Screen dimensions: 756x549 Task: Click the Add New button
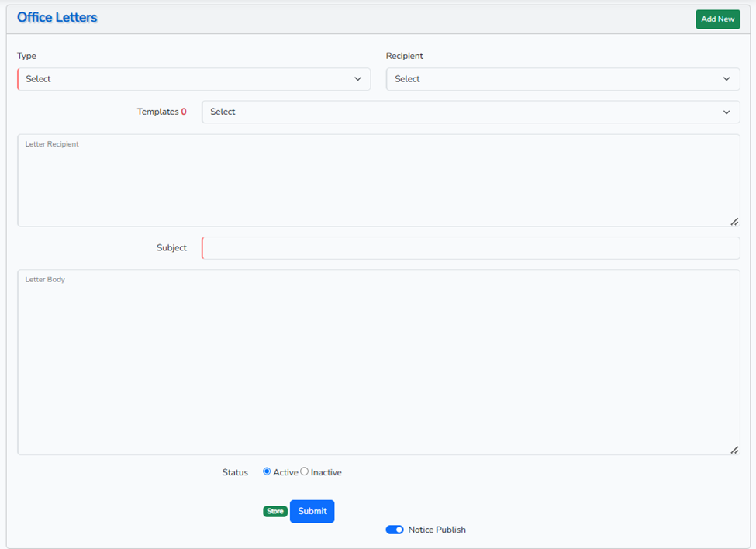pos(717,19)
